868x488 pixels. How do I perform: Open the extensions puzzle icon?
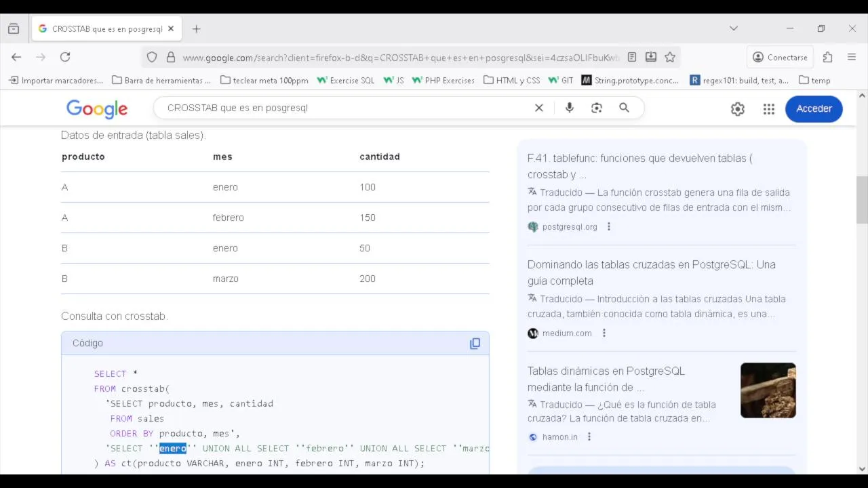[x=827, y=58]
